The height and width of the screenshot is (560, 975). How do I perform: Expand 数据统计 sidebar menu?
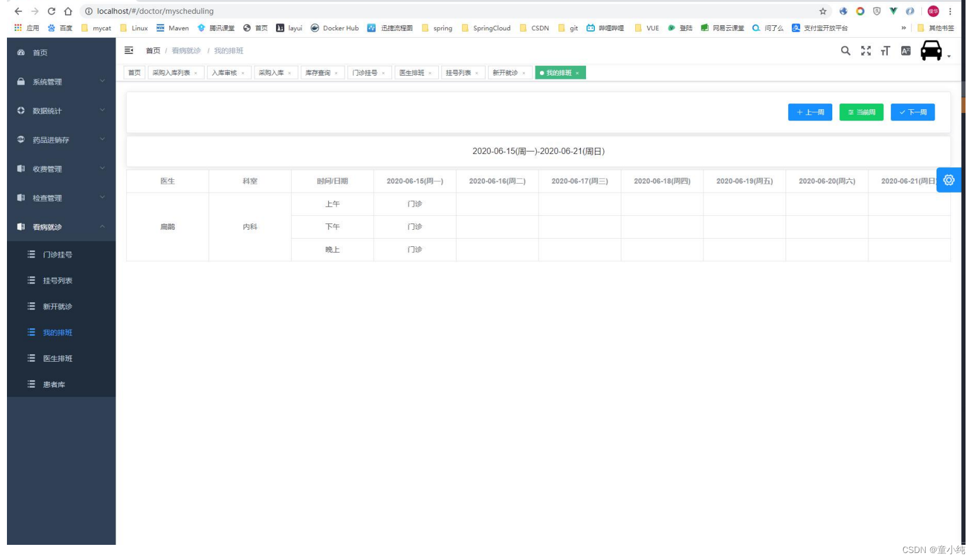tap(61, 110)
